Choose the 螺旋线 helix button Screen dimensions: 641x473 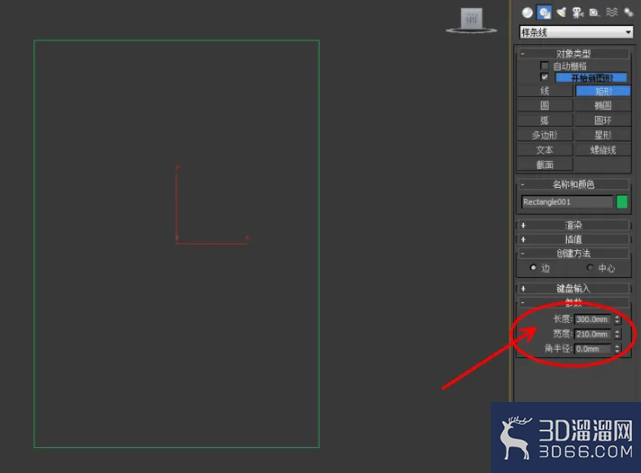[x=603, y=150]
